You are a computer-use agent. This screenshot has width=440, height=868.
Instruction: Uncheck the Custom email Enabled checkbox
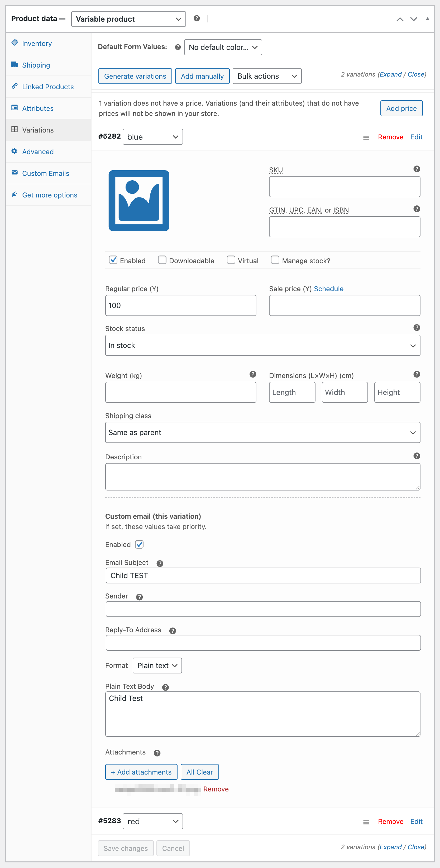pos(139,545)
